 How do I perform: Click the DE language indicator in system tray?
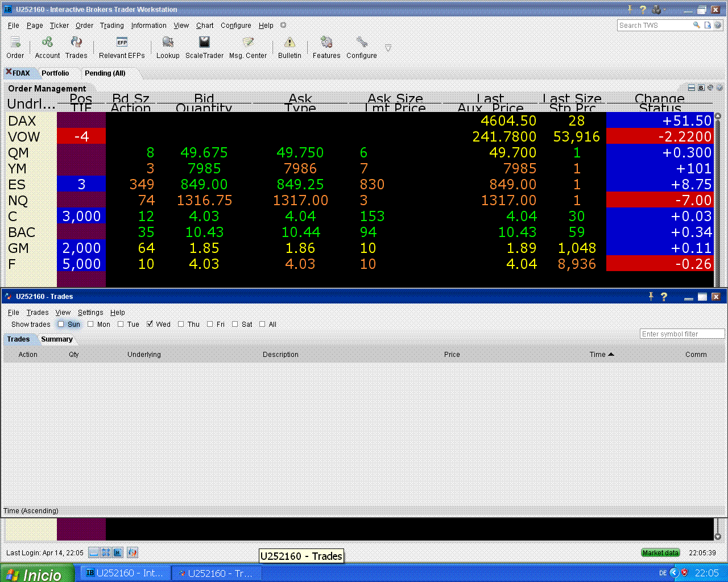pos(663,573)
